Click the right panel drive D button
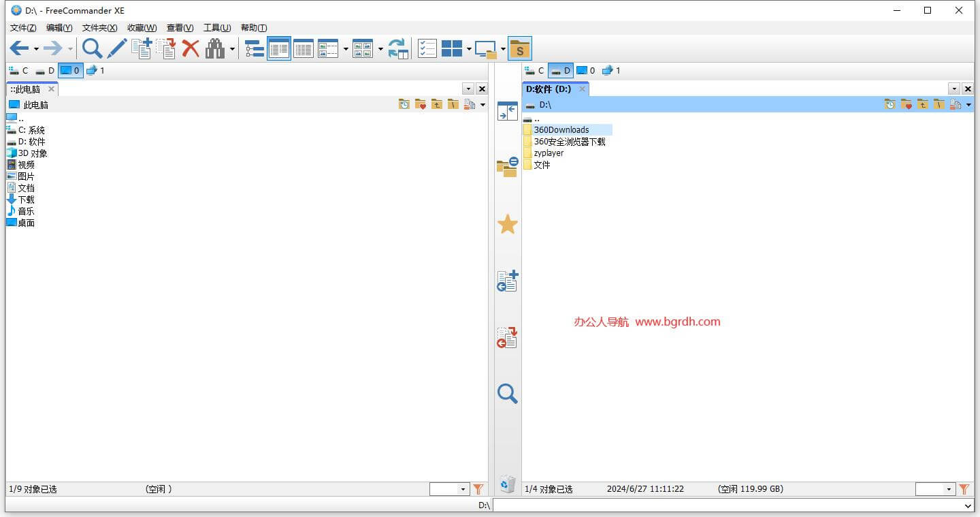Screen dimensions: 980x517 (561, 71)
